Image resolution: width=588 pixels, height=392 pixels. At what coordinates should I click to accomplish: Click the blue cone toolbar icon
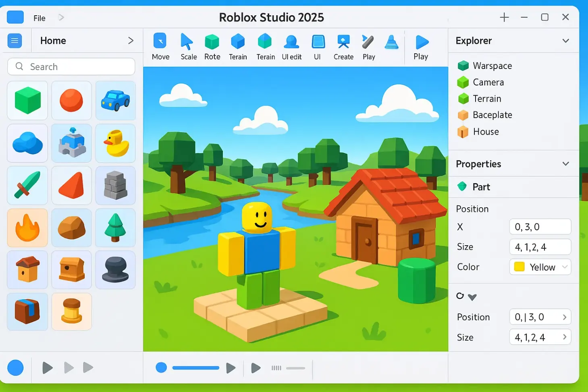(391, 42)
